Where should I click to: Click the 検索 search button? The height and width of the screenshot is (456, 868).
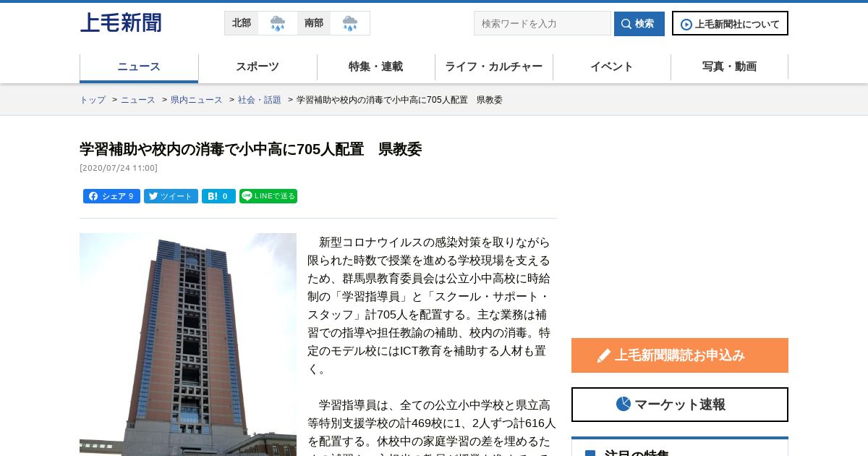pyautogui.click(x=639, y=23)
